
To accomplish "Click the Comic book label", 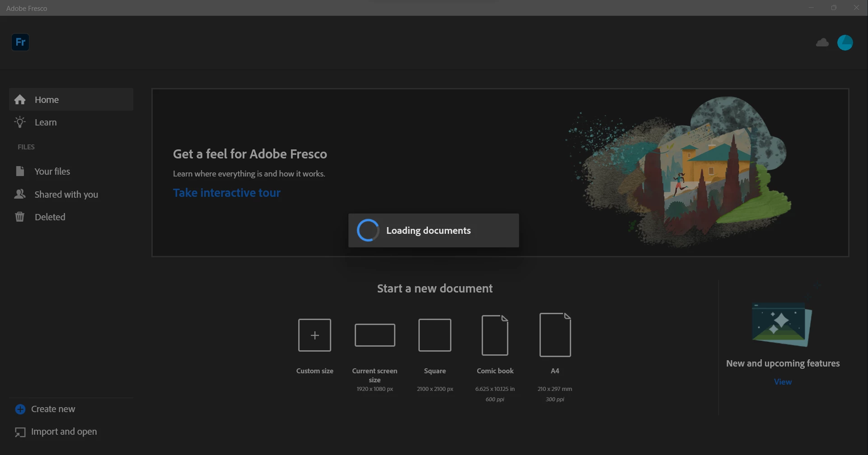I will point(495,371).
